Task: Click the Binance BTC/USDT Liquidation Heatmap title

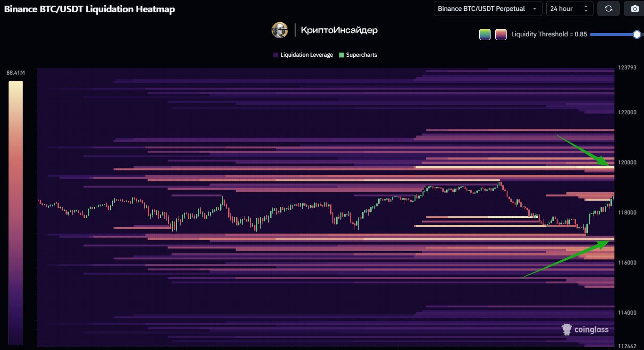Action: pos(89,9)
